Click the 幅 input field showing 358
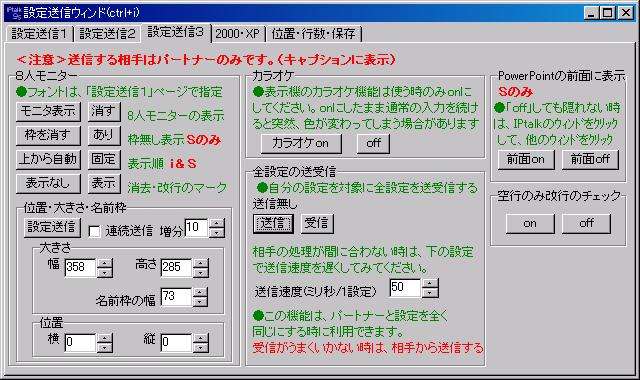The image size is (640, 380). coord(80,267)
